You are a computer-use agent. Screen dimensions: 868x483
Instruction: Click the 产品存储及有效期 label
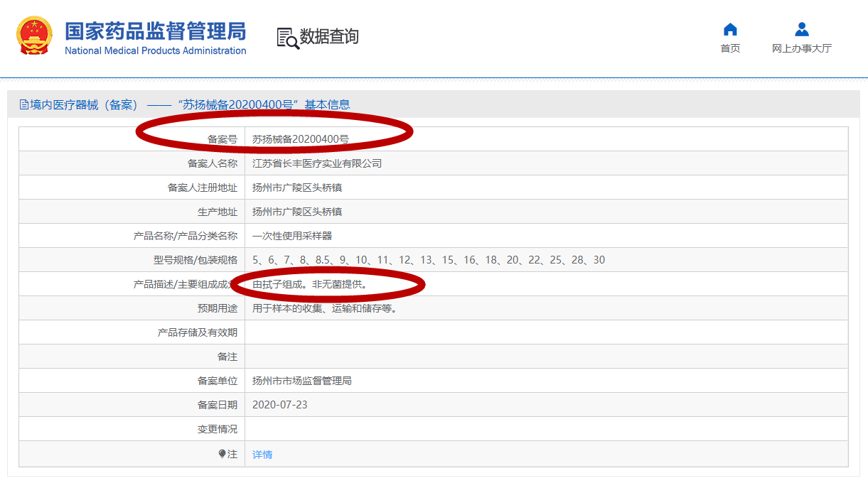[x=198, y=332]
